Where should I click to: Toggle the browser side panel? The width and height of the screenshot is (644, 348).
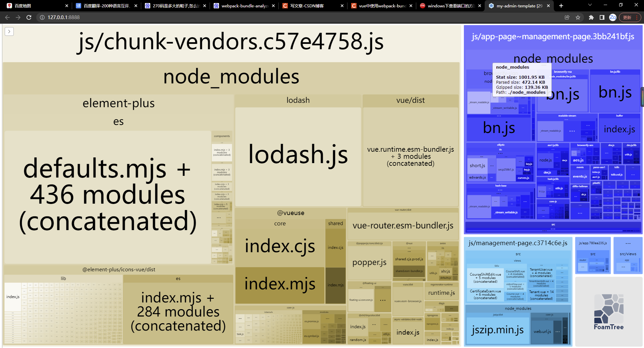coord(602,17)
